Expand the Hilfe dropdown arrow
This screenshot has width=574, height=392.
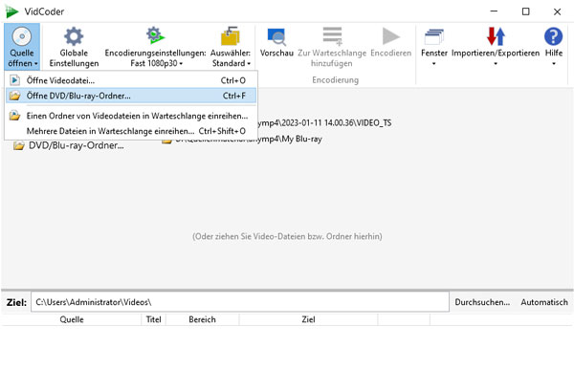pos(554,64)
